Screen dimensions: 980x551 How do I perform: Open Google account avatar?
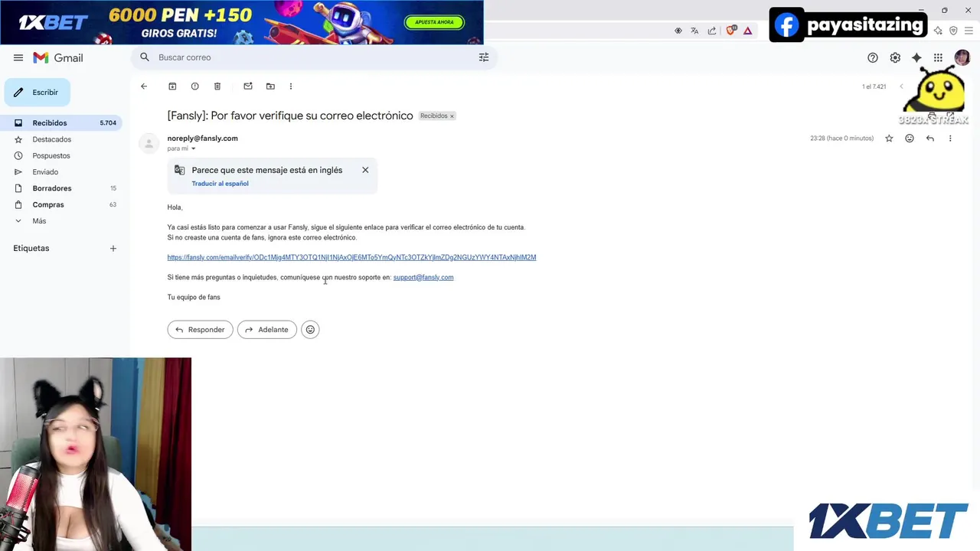tap(962, 57)
